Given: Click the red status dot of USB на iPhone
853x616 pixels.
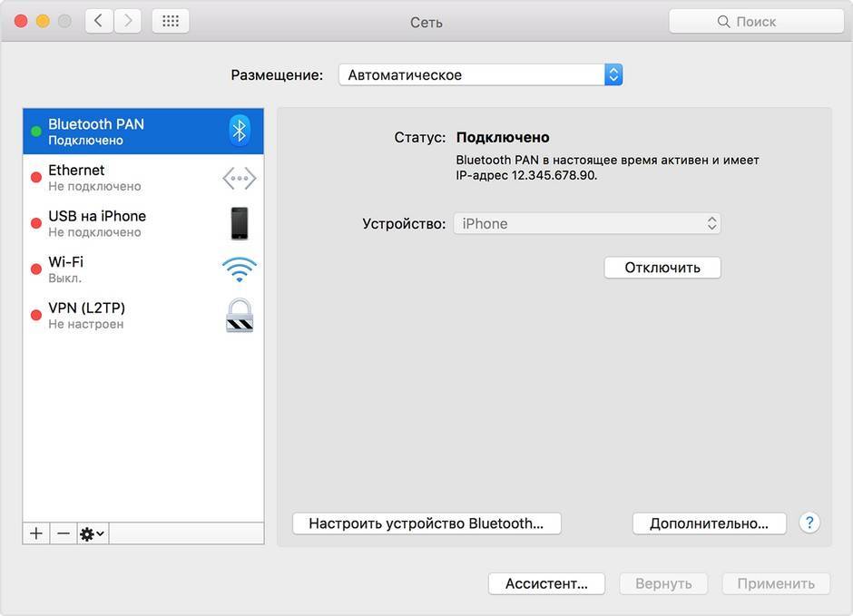Looking at the screenshot, I should coord(36,223).
